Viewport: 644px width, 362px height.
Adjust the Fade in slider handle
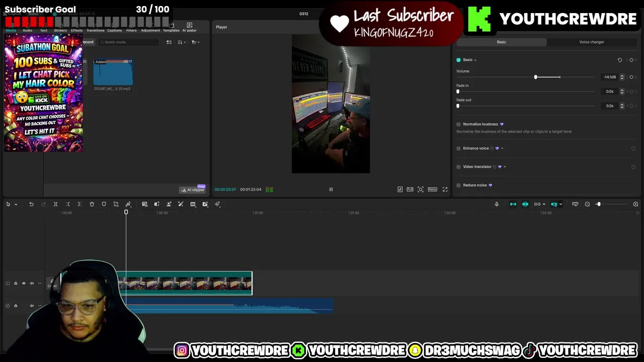click(x=458, y=92)
